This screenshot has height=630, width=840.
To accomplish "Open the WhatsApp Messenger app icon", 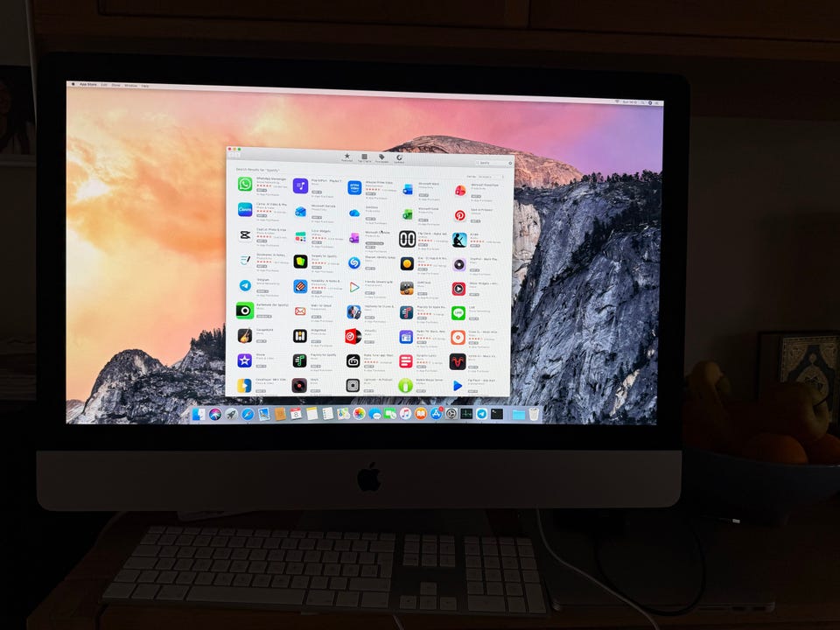I will coord(245,184).
